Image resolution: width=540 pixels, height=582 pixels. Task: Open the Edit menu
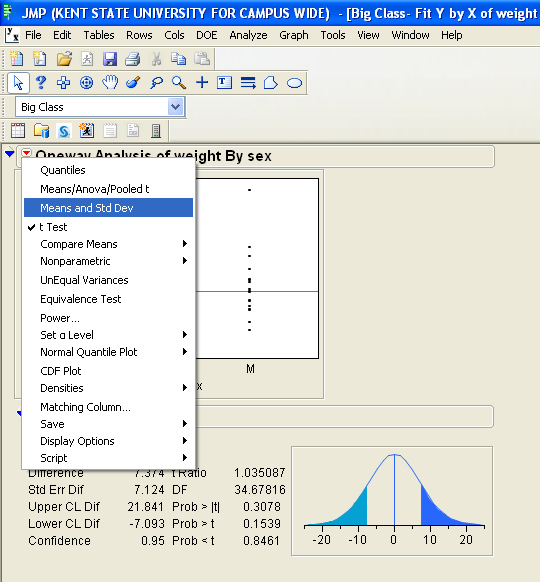[62, 35]
